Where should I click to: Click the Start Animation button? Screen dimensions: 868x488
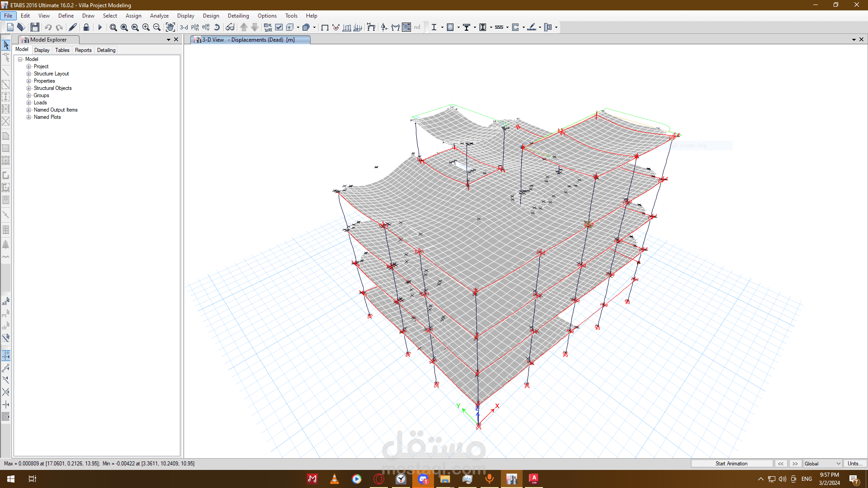click(x=731, y=464)
